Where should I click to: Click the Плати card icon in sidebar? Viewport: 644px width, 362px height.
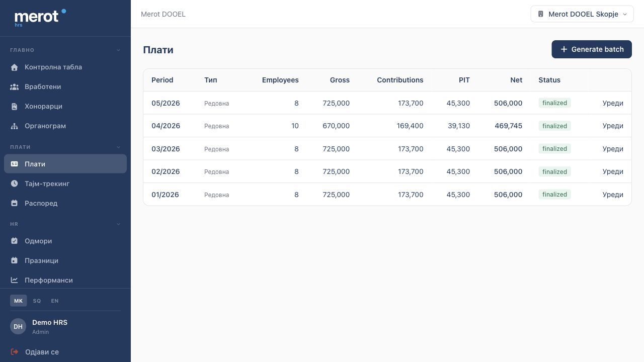pos(15,164)
